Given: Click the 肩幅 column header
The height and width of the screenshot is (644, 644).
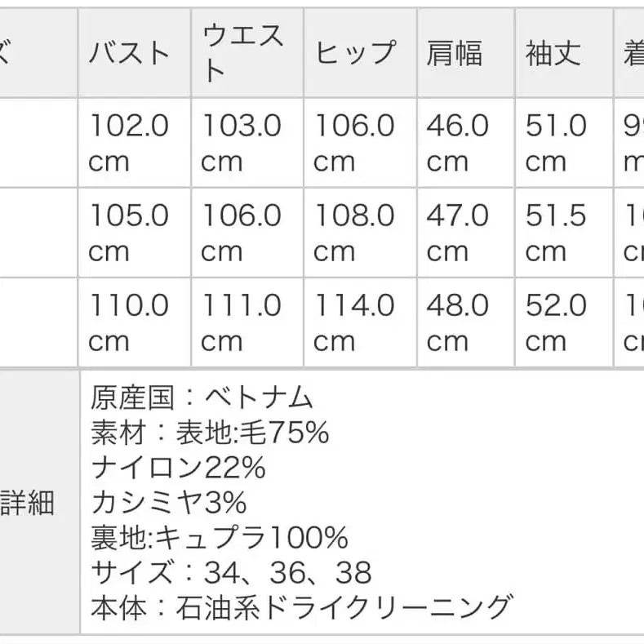Looking at the screenshot, I should 454,54.
